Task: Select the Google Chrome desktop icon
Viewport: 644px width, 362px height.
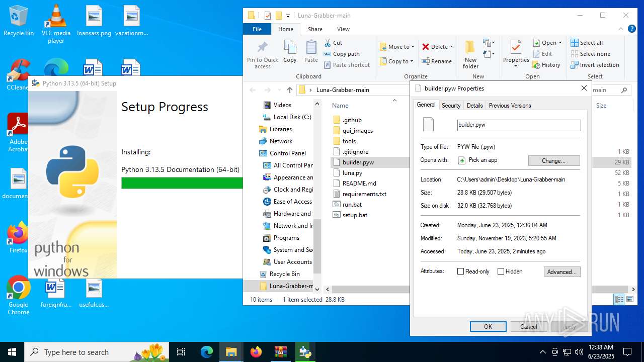Action: (18, 296)
